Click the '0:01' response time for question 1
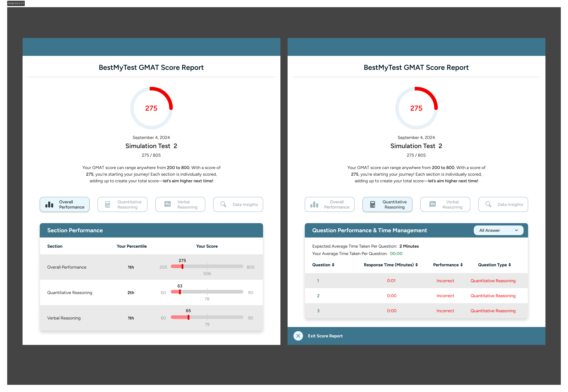Screen dimensions: 568x392 (x=391, y=281)
